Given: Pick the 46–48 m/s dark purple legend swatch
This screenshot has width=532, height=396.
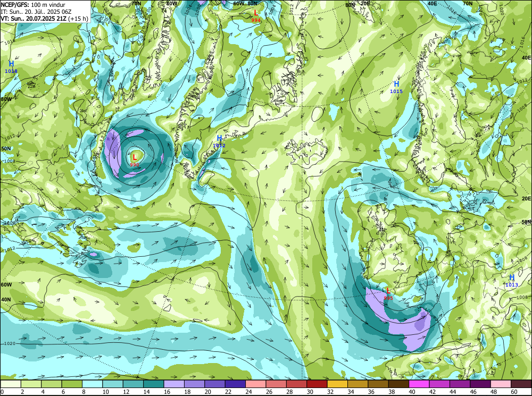Looking at the screenshot, I should coord(480,384).
